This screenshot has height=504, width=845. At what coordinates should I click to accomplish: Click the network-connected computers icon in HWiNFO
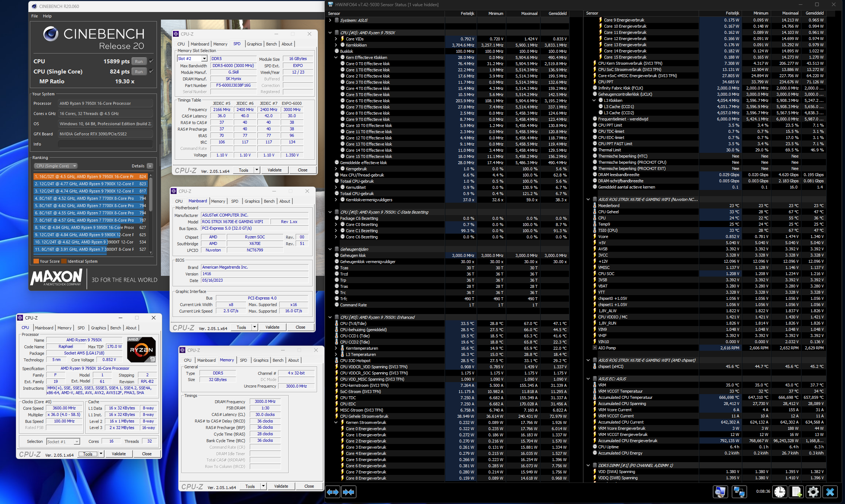739,492
